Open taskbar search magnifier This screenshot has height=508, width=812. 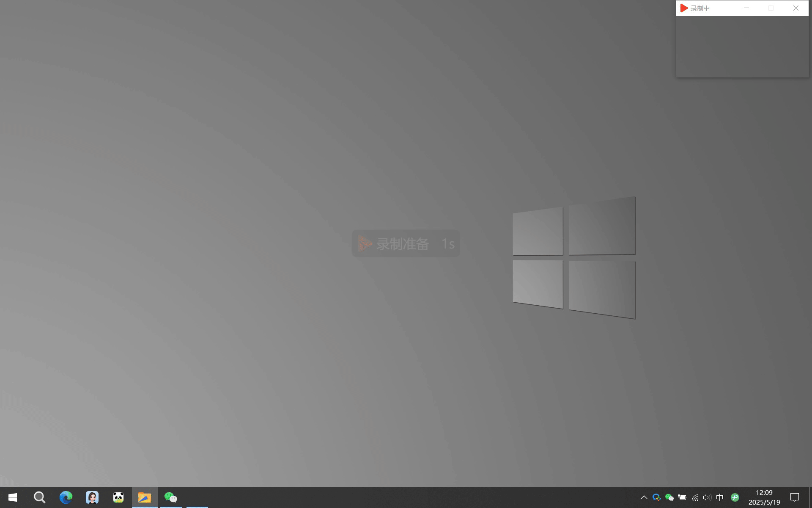tap(39, 497)
